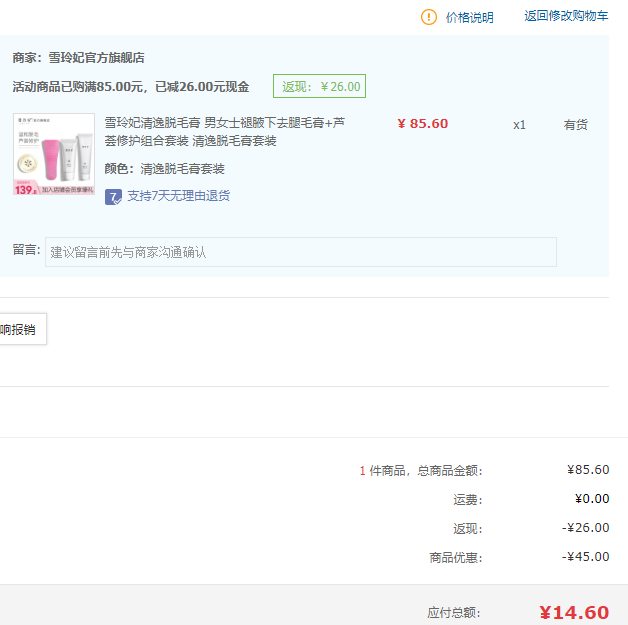The width and height of the screenshot is (628, 625).
Task: Click the 商品优惠 -¥45.00 discount amount
Action: (585, 557)
